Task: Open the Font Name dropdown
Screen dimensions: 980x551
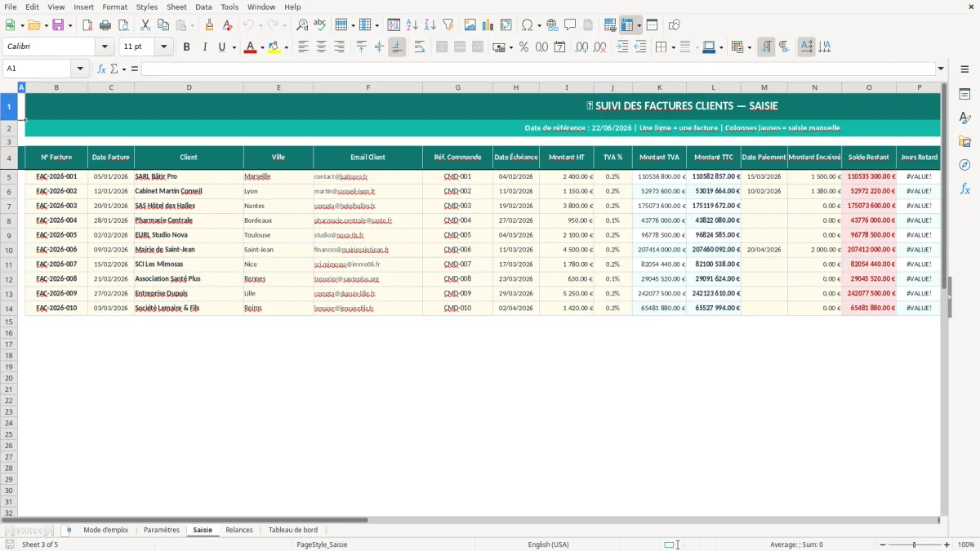Action: point(105,47)
